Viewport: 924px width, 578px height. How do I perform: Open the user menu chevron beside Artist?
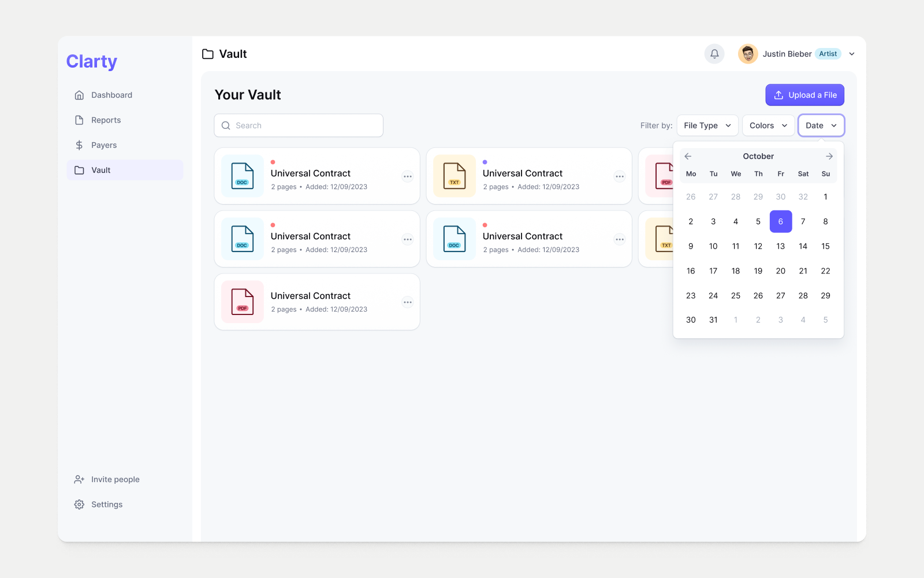(x=852, y=54)
